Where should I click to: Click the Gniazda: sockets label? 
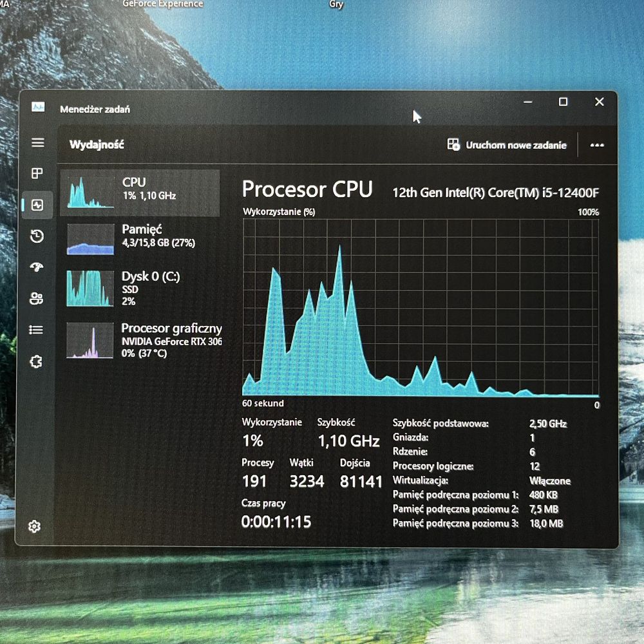(410, 437)
